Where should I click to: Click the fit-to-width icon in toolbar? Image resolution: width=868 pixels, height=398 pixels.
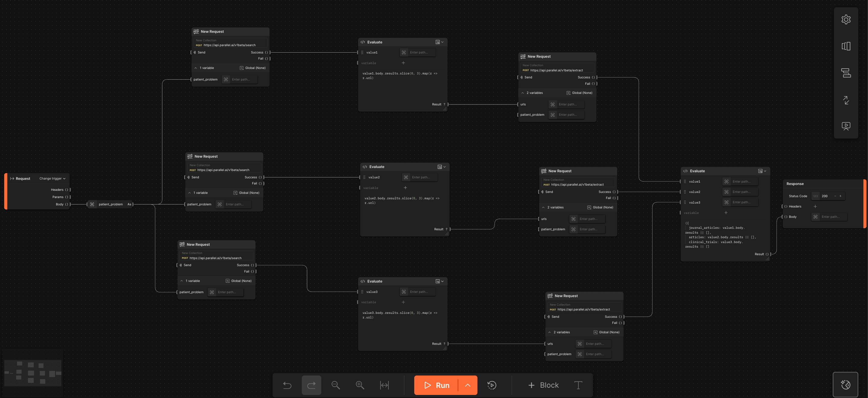[x=384, y=385]
